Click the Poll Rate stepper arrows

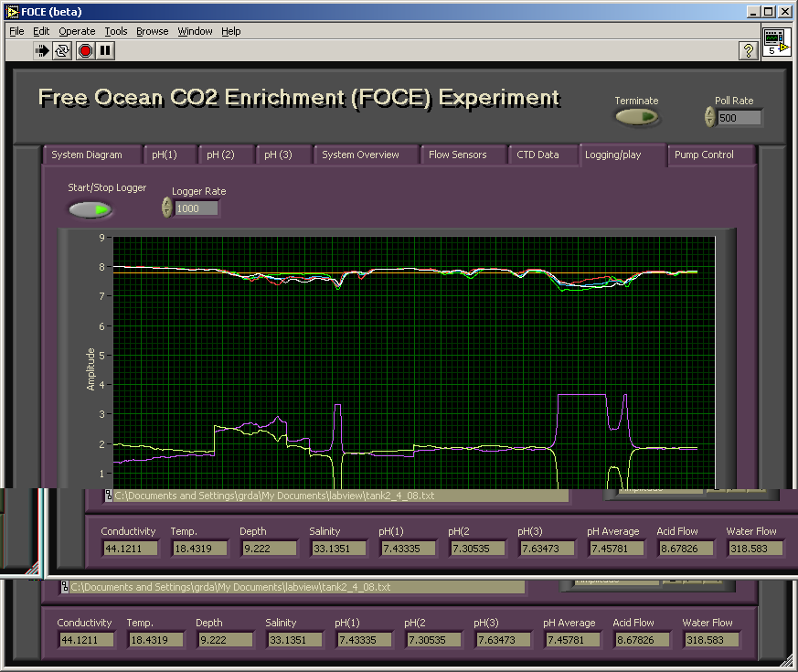pos(709,117)
